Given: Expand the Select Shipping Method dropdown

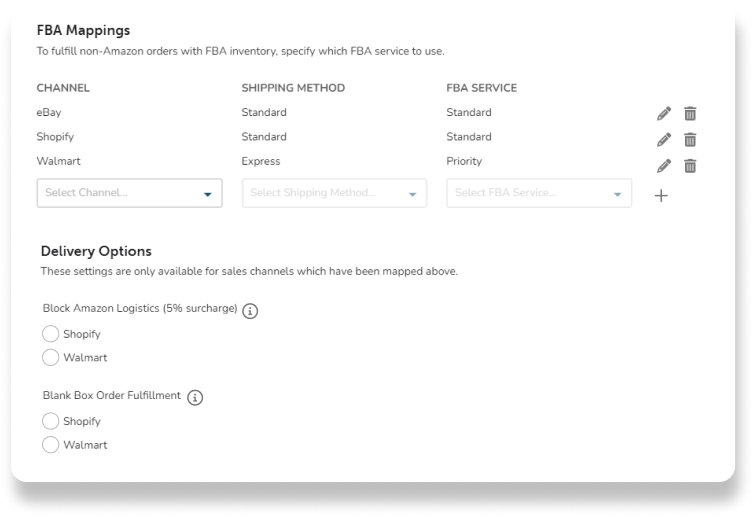Looking at the screenshot, I should (334, 193).
